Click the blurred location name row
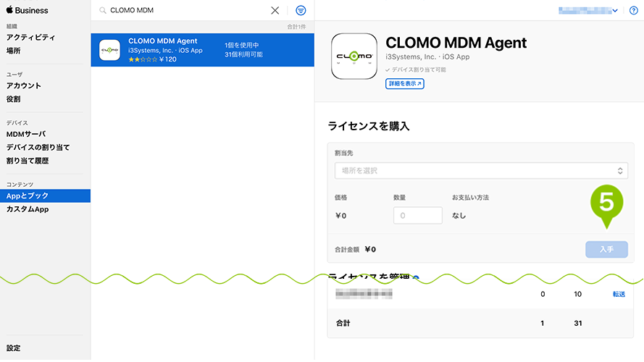 pos(364,294)
